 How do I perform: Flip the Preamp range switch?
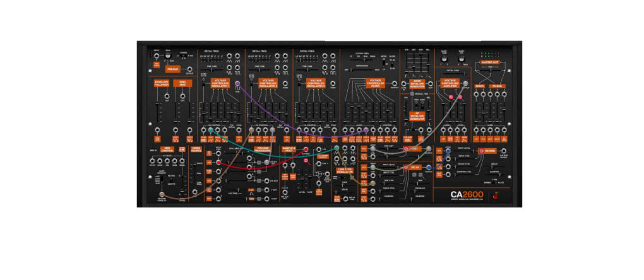pyautogui.click(x=183, y=55)
